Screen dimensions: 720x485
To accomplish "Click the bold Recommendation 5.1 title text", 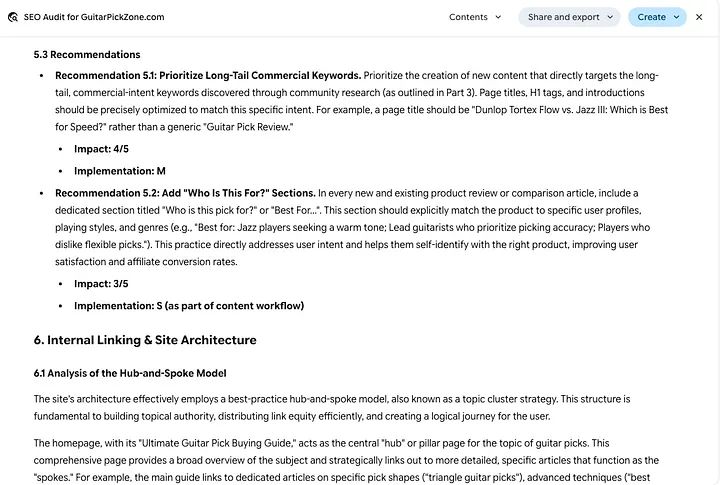I will pyautogui.click(x=208, y=75).
